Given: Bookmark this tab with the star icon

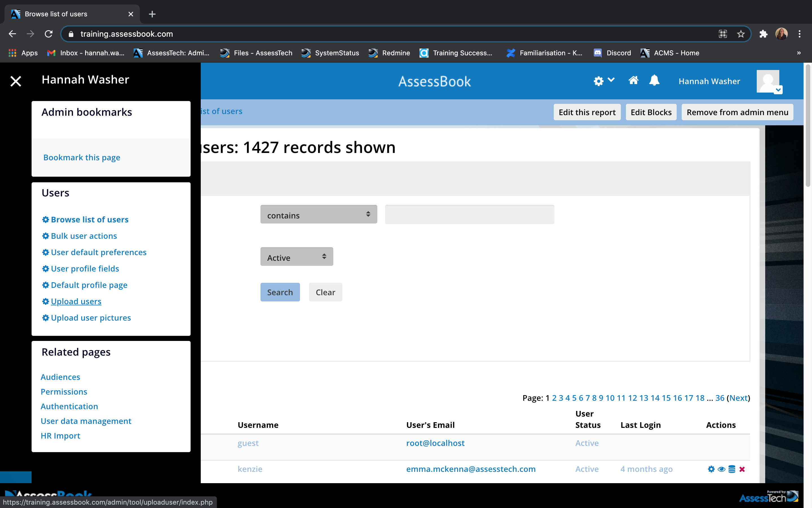Looking at the screenshot, I should click(x=741, y=34).
